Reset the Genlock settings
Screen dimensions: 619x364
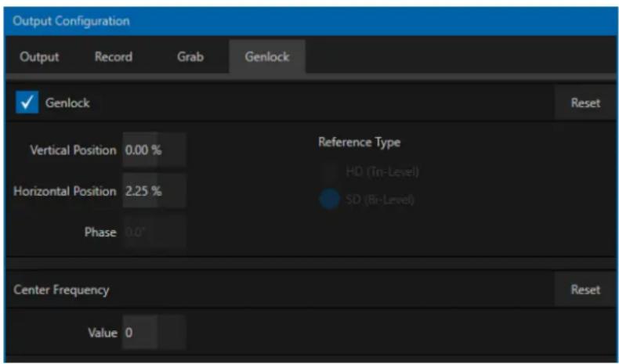pyautogui.click(x=585, y=103)
